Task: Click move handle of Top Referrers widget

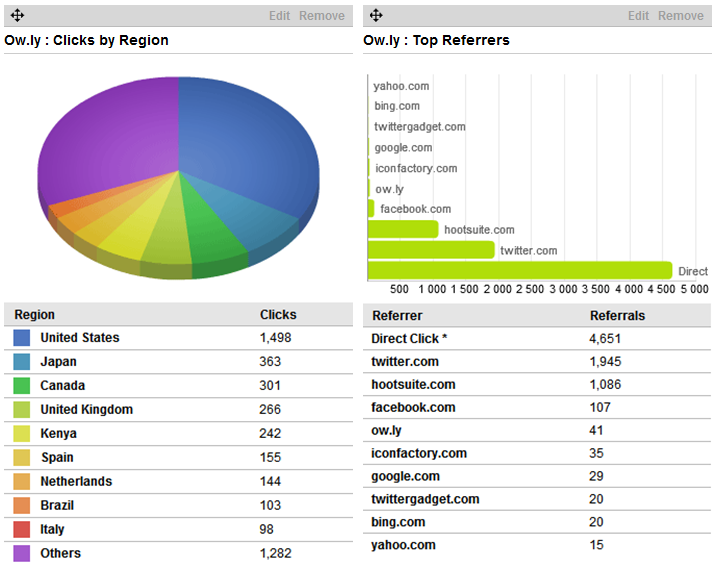Action: point(376,16)
